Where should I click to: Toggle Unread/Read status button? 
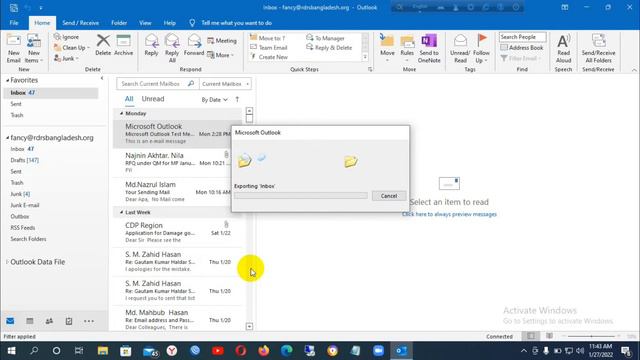(460, 49)
